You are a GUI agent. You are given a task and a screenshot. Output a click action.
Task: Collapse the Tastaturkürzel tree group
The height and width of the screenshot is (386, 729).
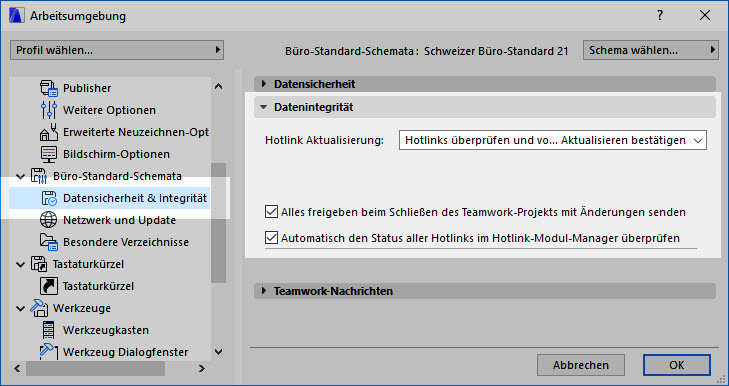(x=20, y=265)
